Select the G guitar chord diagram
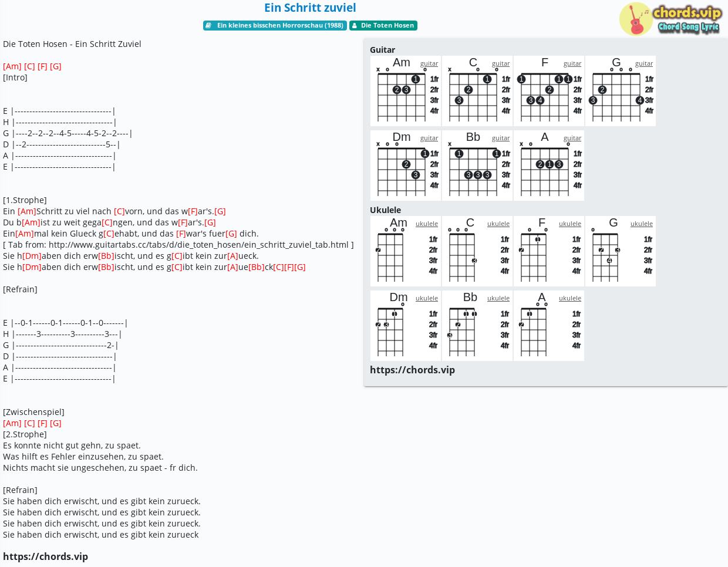This screenshot has width=728, height=567. 621,91
